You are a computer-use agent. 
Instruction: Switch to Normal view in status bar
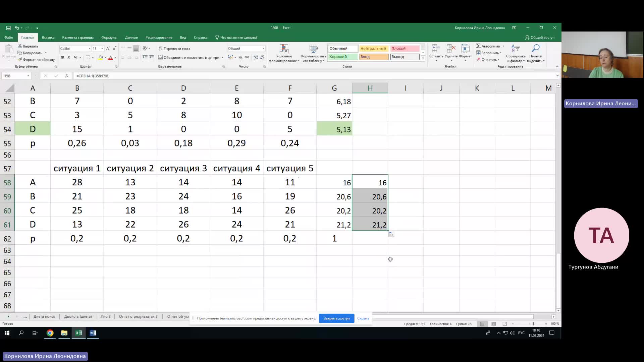(x=482, y=324)
